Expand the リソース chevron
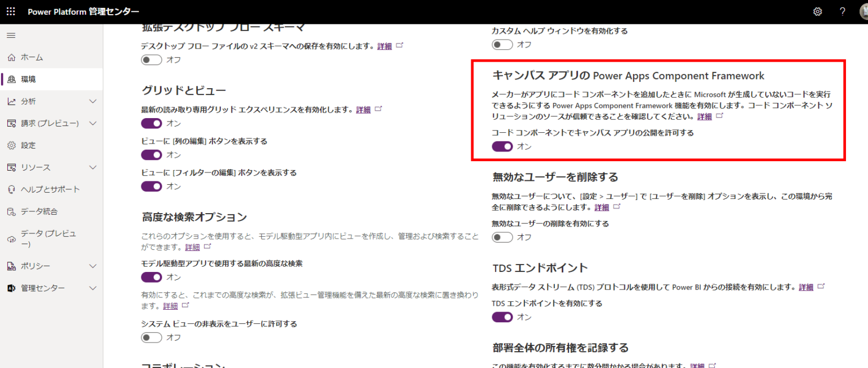This screenshot has width=868, height=368. pos(93,167)
